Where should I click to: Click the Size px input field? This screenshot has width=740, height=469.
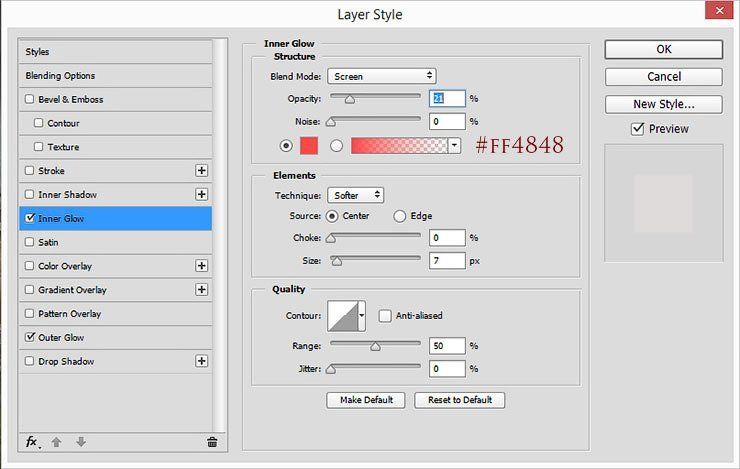coord(447,260)
